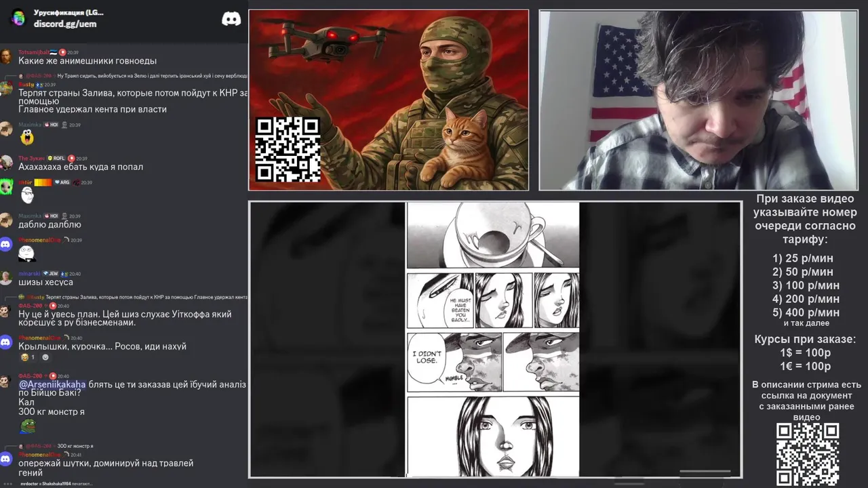Click PhenomenalOne's avatar beside 'Крылышки, курочка' message
868x488 pixels.
click(x=6, y=343)
